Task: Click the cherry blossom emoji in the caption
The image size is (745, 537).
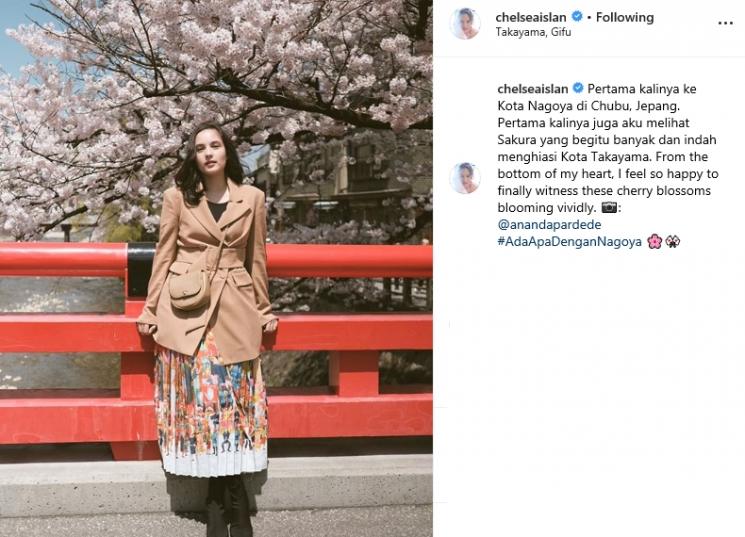Action: pyautogui.click(x=654, y=241)
